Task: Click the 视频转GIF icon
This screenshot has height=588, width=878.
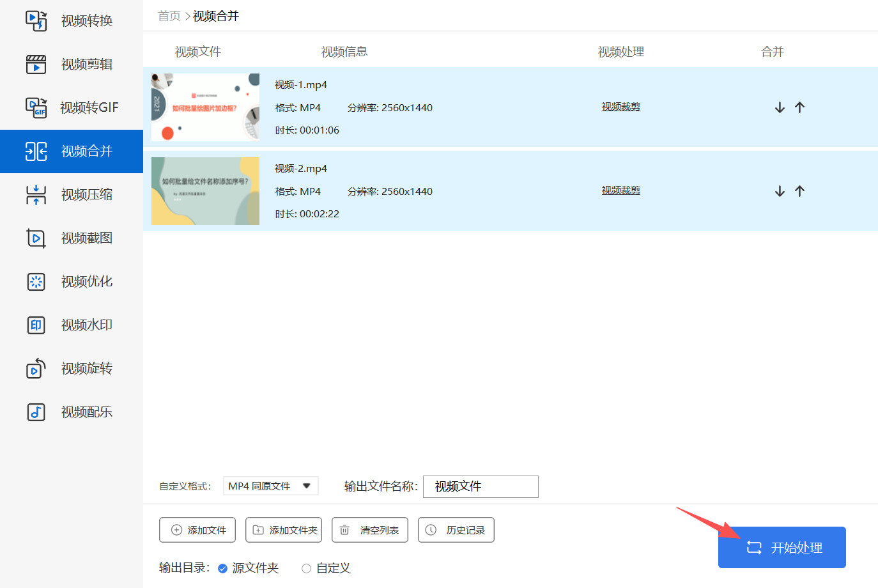Action: tap(36, 107)
